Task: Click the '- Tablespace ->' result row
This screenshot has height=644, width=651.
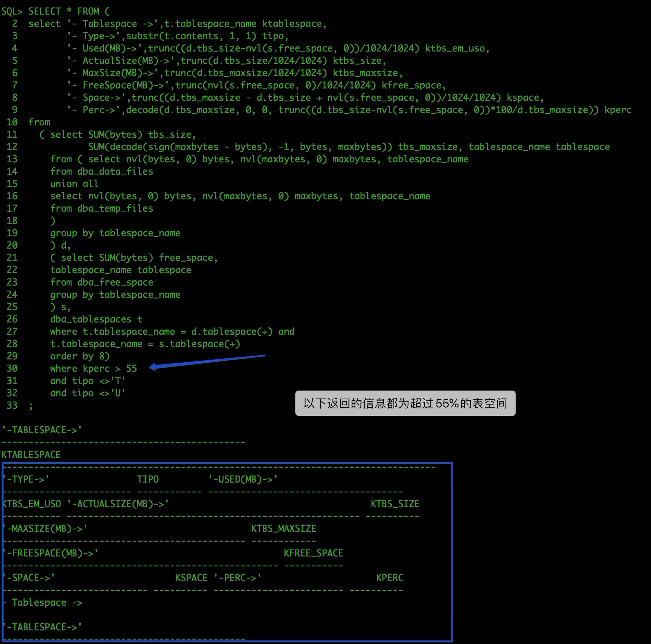Action: (42, 603)
